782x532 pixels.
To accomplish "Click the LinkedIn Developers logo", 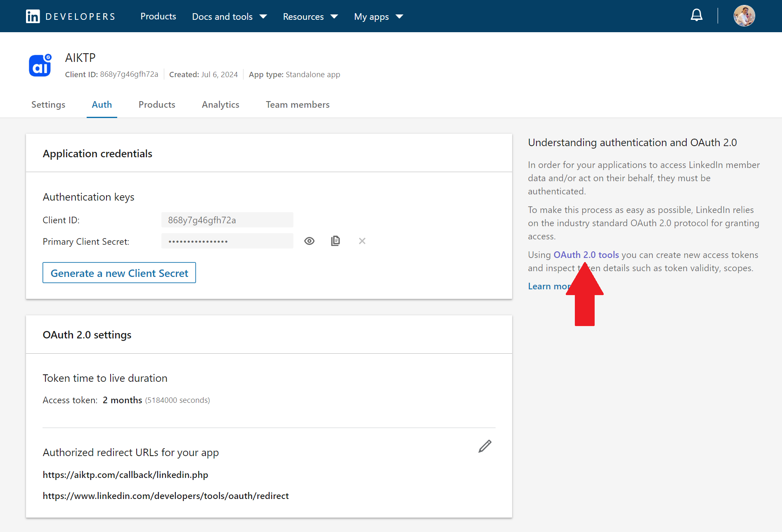I will click(70, 17).
